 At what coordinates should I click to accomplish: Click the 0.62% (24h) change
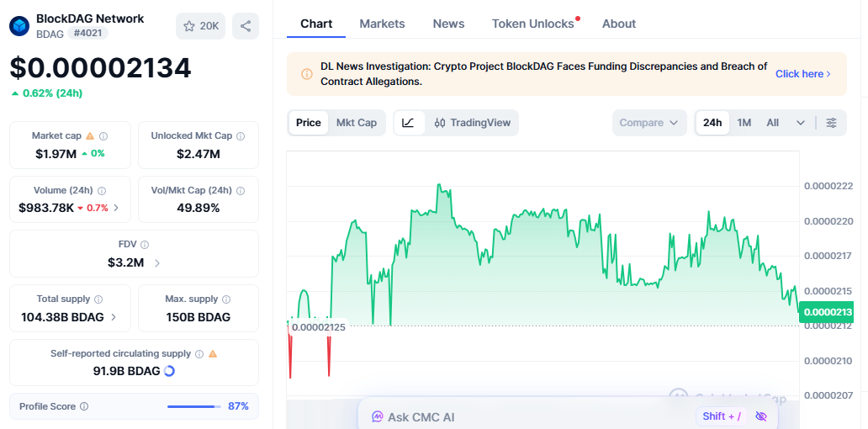(x=47, y=93)
